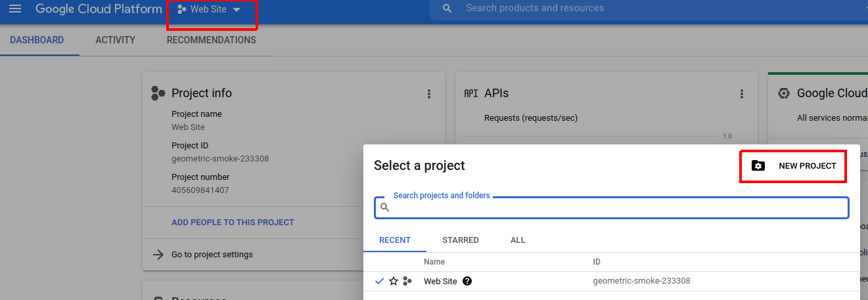Switch to the Activity tab
Image resolution: width=868 pixels, height=300 pixels.
115,40
